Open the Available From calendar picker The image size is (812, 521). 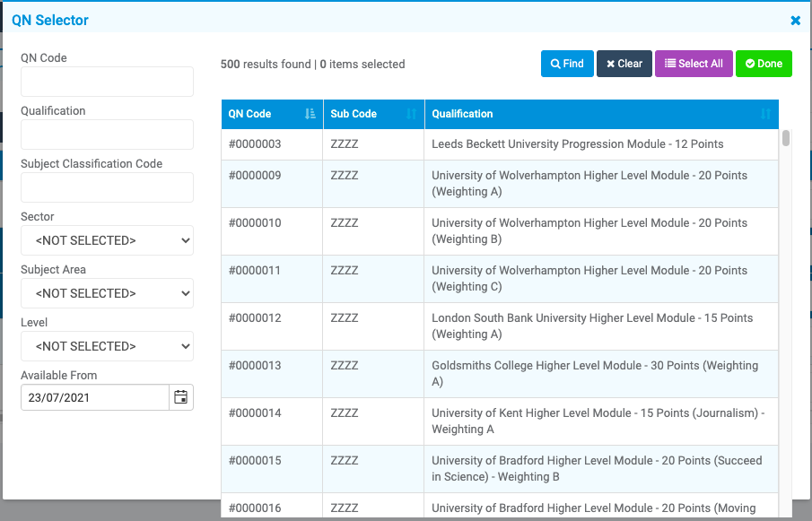pyautogui.click(x=180, y=397)
